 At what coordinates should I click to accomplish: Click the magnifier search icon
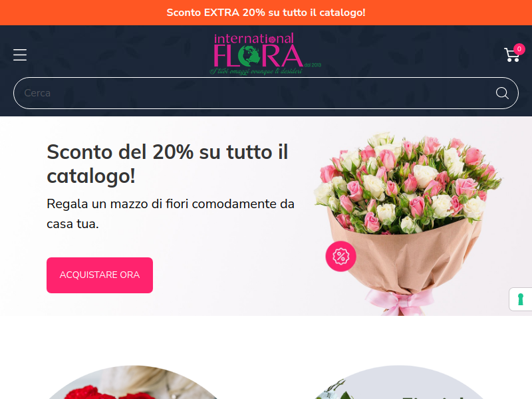point(502,93)
